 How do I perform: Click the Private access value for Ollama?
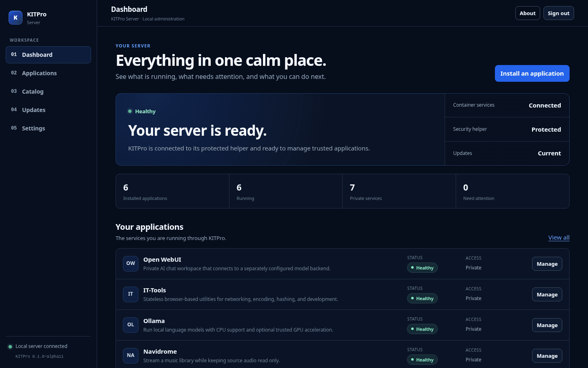coord(473,329)
